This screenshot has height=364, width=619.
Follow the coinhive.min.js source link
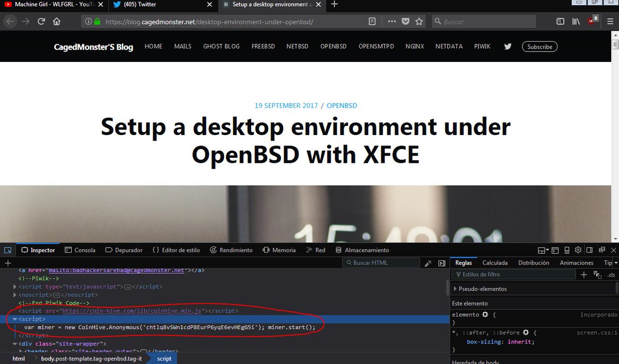point(131,311)
